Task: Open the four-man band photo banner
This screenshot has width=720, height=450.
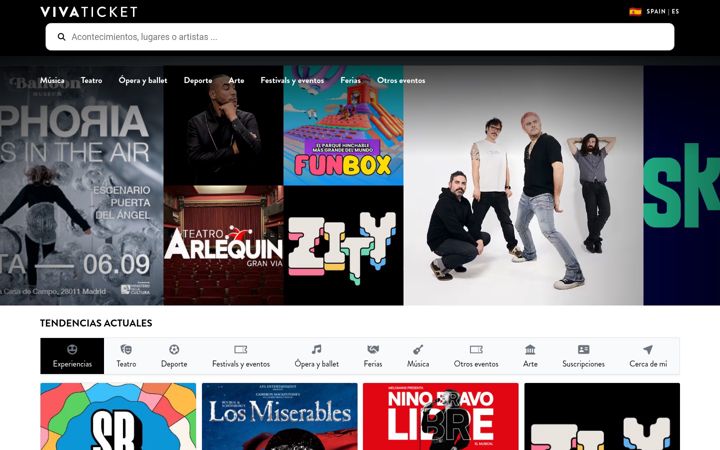Action: 523,185
